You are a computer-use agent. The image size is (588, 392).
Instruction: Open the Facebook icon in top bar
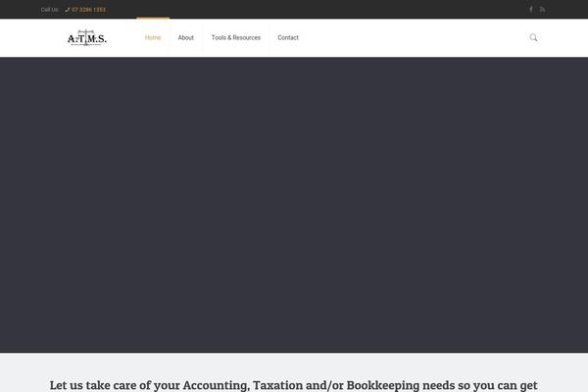pos(531,10)
